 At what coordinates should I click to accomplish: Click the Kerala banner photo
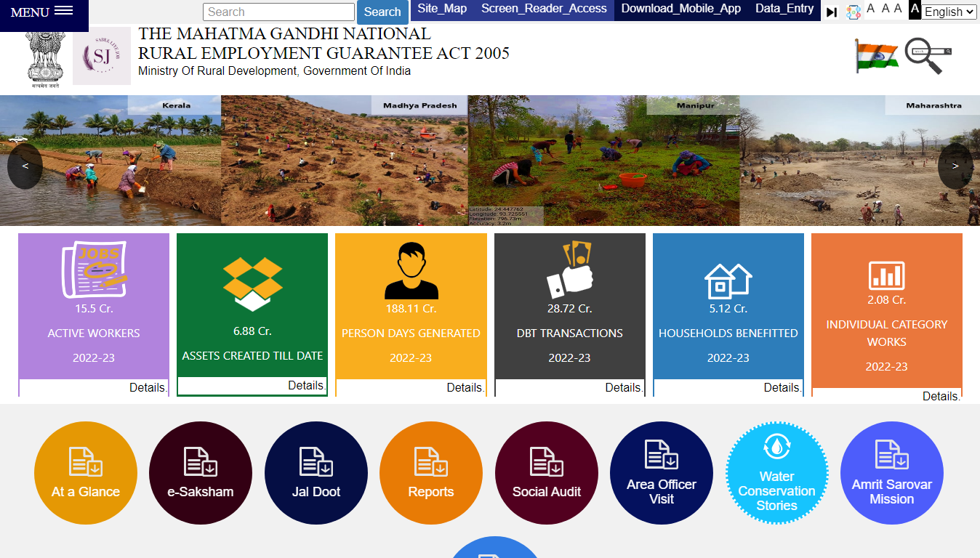111,161
